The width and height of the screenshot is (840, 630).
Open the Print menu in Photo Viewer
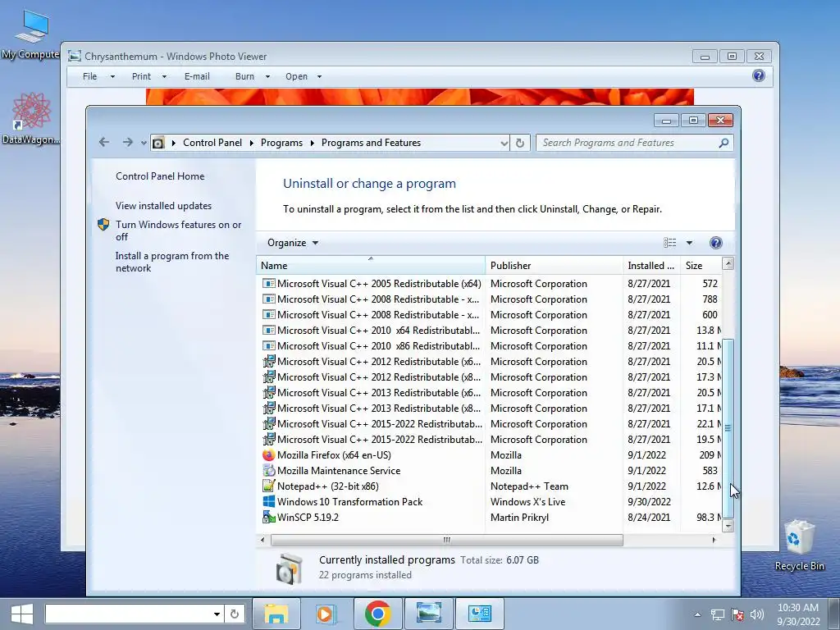(x=148, y=76)
